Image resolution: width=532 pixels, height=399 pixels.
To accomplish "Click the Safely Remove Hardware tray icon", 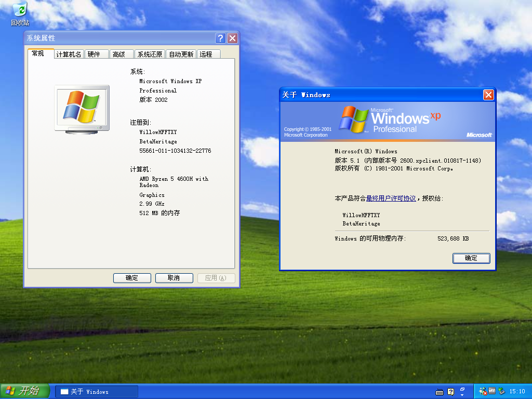I will point(501,391).
